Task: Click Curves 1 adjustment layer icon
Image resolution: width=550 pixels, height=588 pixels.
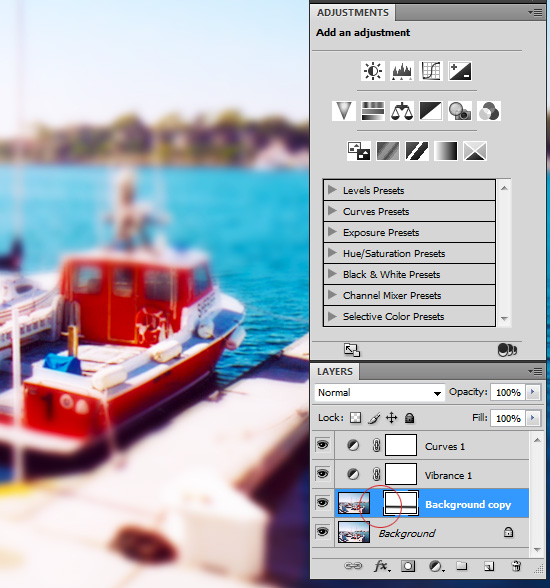Action: click(x=353, y=445)
